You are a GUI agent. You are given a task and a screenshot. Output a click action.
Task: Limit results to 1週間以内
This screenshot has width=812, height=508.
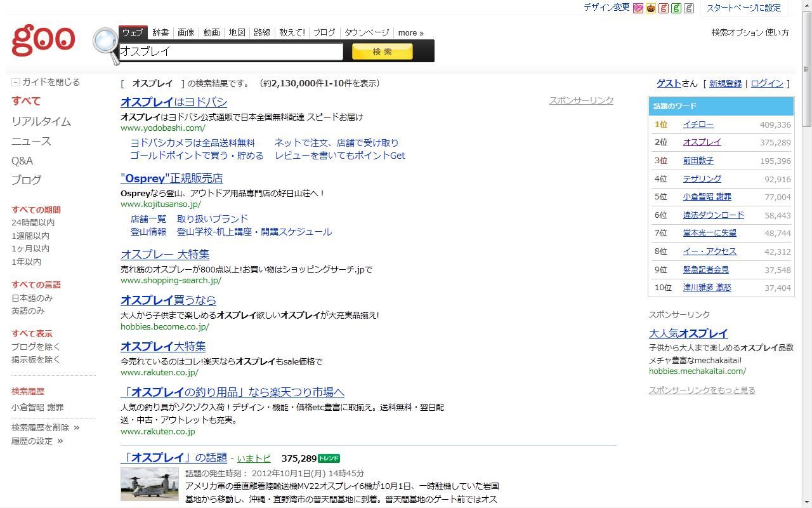(30, 236)
